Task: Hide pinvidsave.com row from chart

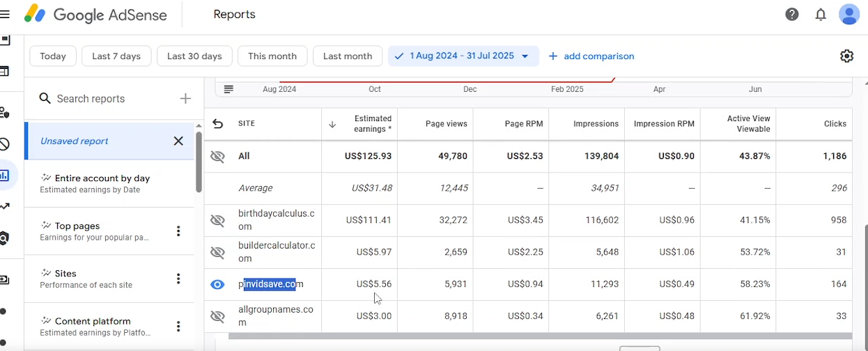Action: coord(218,284)
